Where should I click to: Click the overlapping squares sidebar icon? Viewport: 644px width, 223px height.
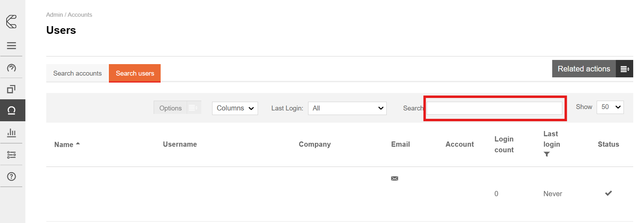pos(11,89)
